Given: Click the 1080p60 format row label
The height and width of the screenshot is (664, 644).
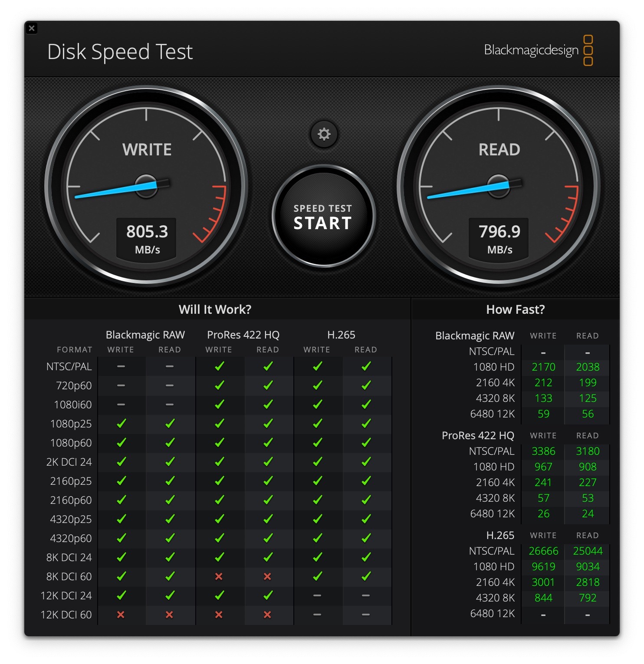Looking at the screenshot, I should click(x=71, y=443).
